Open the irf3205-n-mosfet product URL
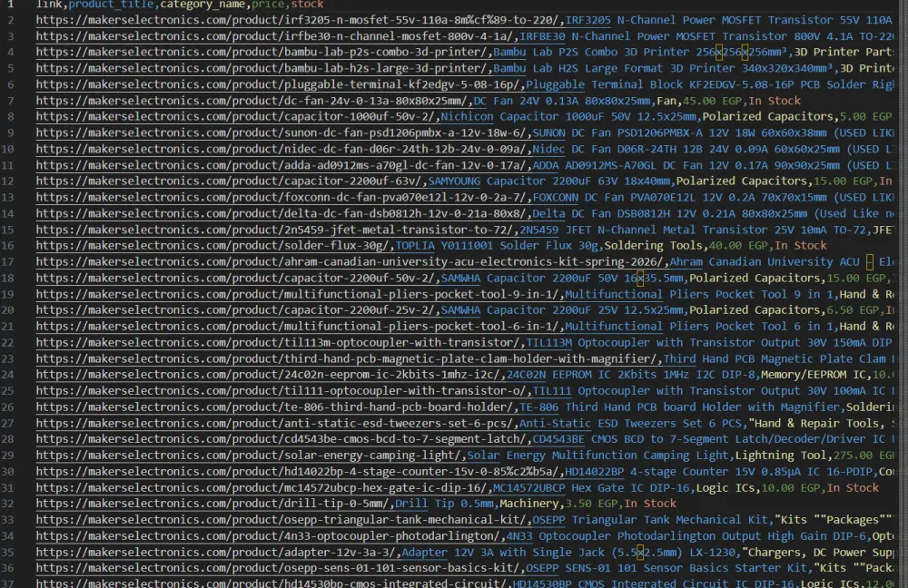908x588 pixels. [300, 20]
